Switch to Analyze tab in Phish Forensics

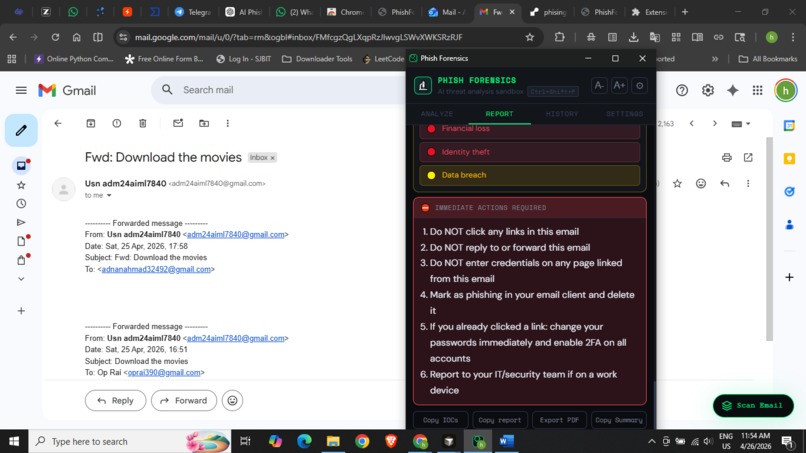pos(437,114)
